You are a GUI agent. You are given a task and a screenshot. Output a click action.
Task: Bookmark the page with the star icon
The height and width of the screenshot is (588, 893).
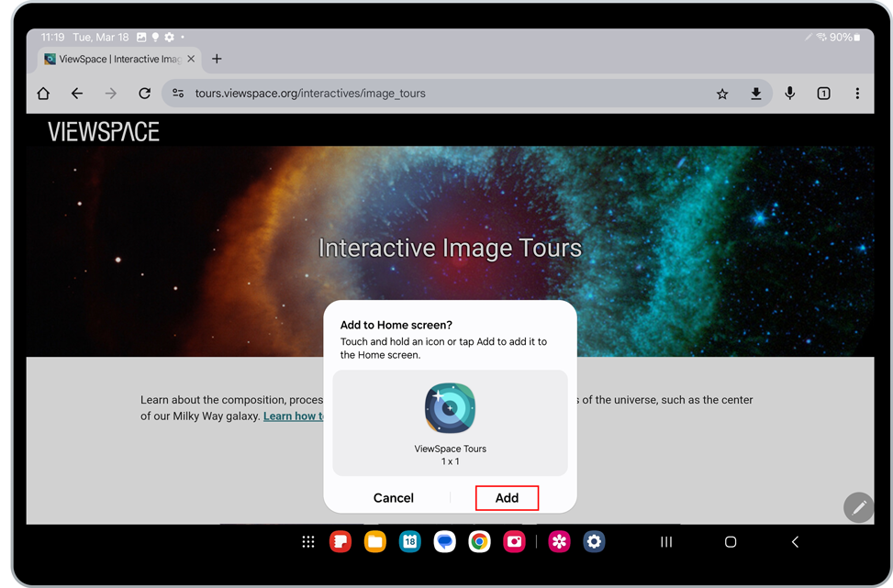point(722,94)
